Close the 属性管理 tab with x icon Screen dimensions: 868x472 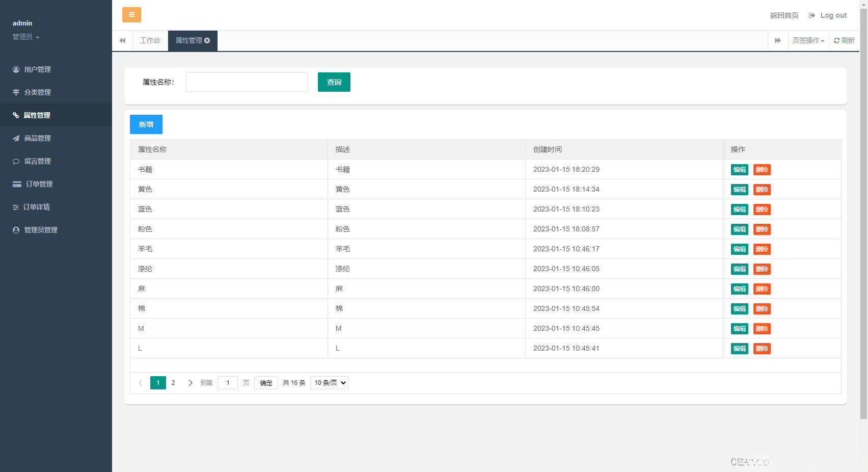(207, 40)
